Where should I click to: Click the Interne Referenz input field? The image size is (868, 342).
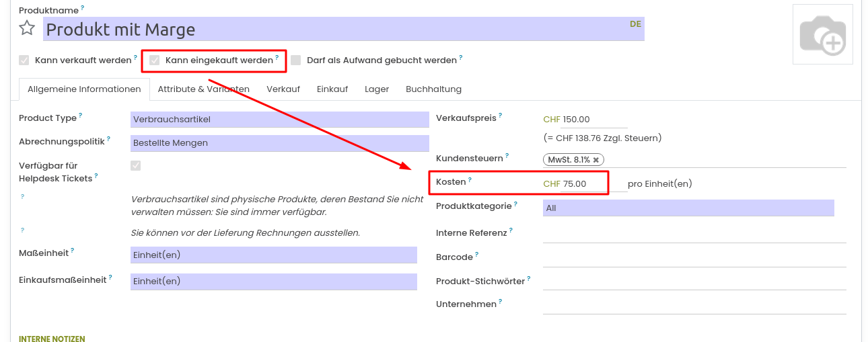tap(694, 233)
